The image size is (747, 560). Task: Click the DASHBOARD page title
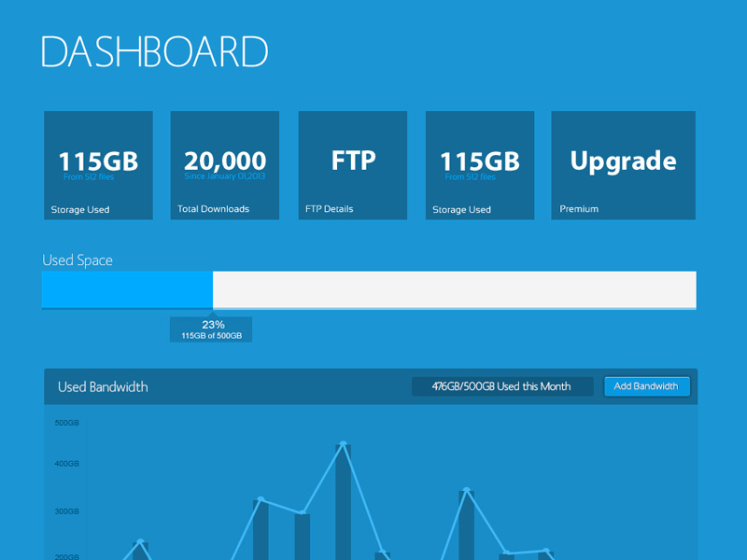[154, 52]
